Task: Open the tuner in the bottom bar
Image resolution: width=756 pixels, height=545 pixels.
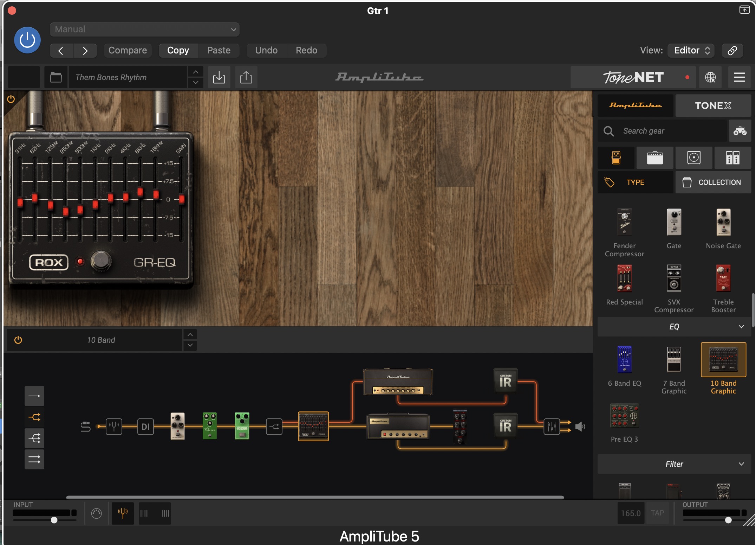Action: (x=123, y=513)
